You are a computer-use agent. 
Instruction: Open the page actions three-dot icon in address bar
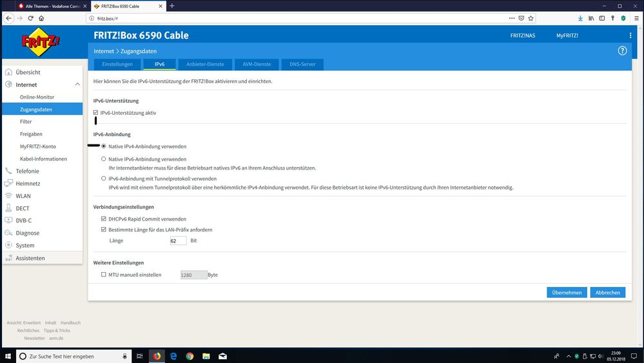(x=512, y=18)
